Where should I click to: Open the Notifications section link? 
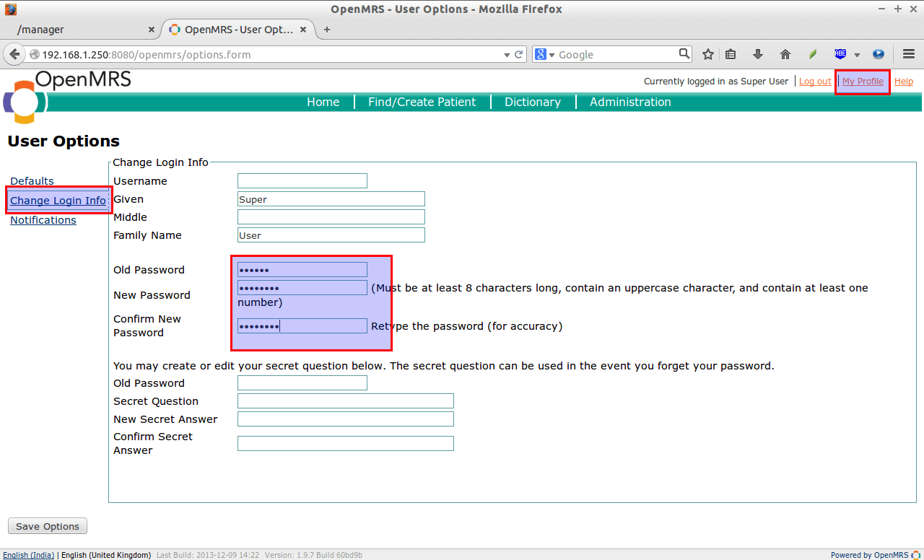coord(43,220)
